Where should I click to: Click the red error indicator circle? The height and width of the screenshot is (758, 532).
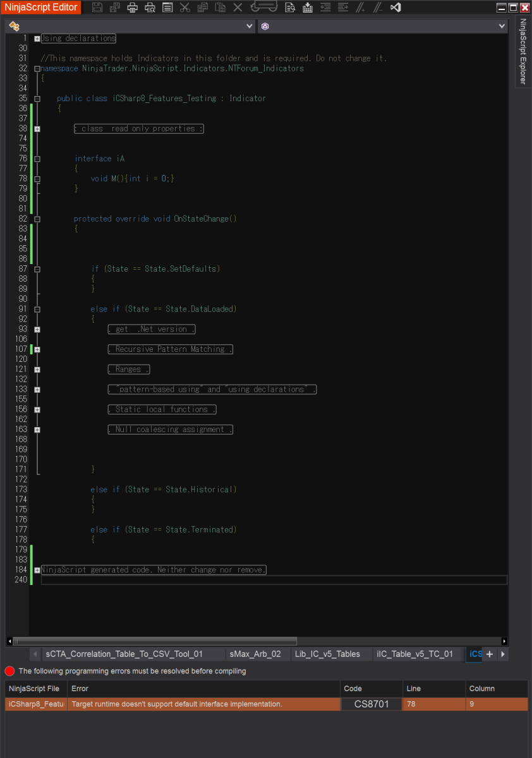coord(10,671)
